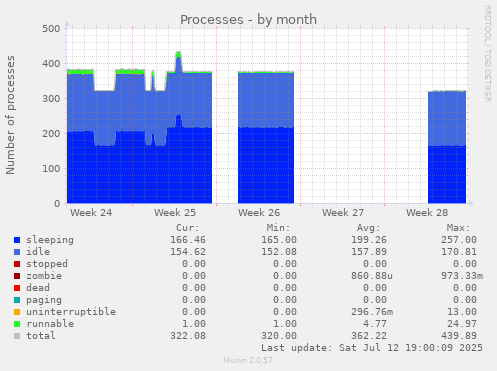Click the green peak in Week 25

click(178, 54)
